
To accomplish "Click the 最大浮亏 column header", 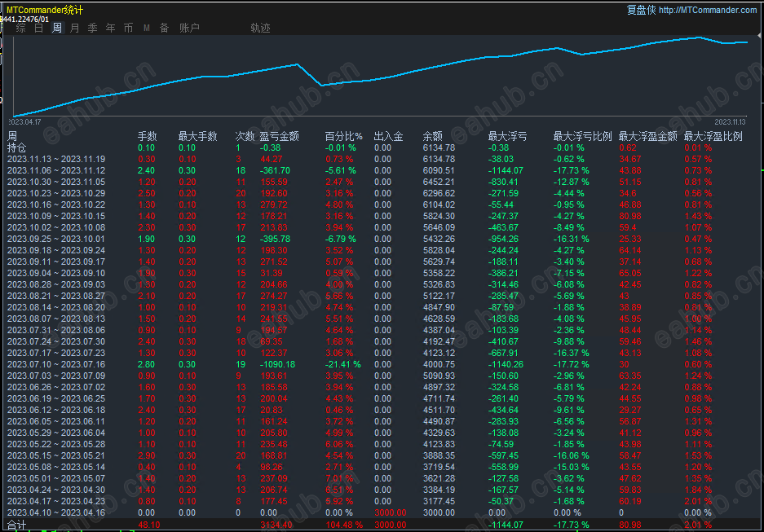I will [x=507, y=136].
